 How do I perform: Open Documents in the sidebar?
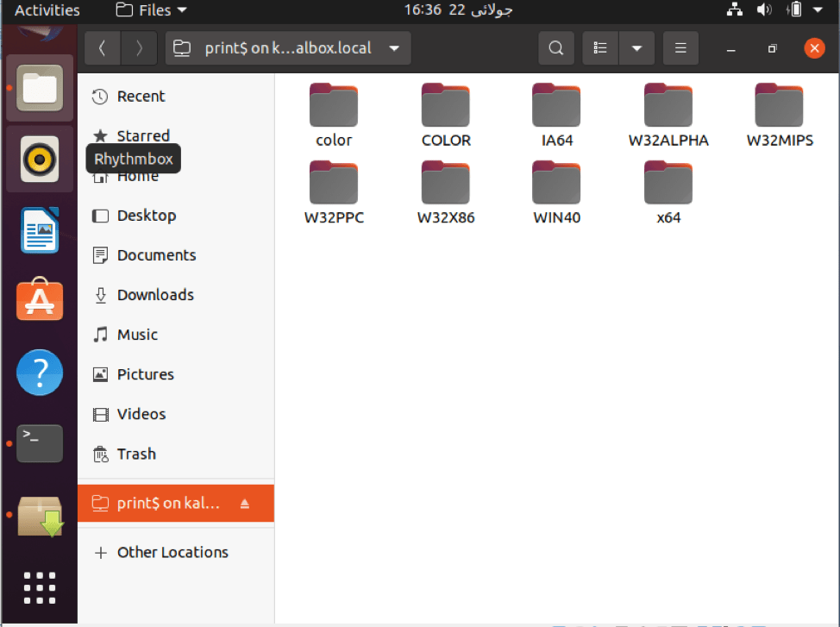pos(176,255)
